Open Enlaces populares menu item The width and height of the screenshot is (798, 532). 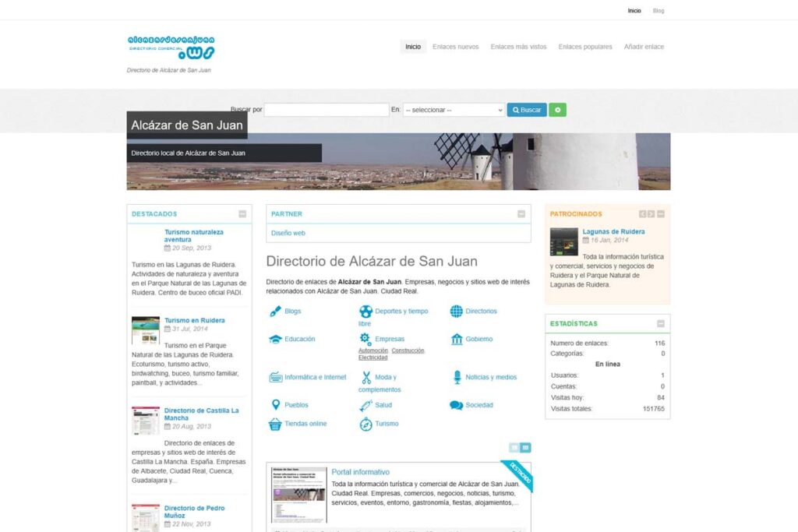tap(585, 47)
